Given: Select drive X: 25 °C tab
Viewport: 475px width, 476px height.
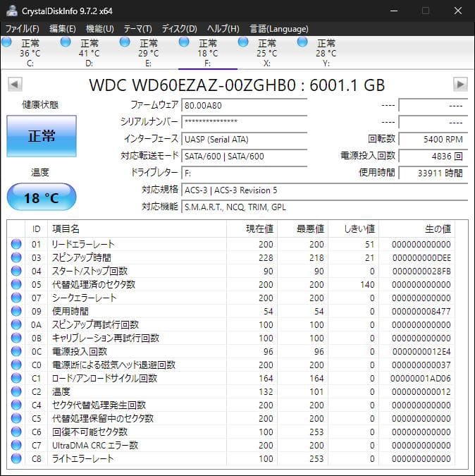Looking at the screenshot, I should [x=266, y=53].
